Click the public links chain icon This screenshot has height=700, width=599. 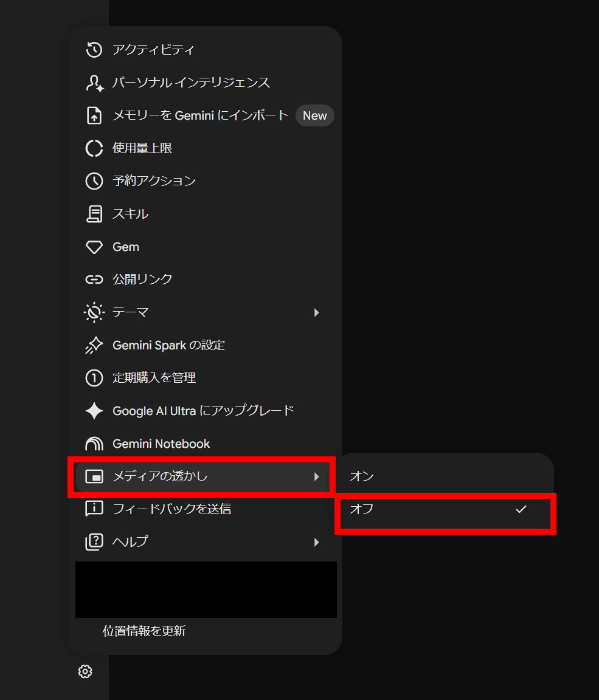tap(94, 280)
